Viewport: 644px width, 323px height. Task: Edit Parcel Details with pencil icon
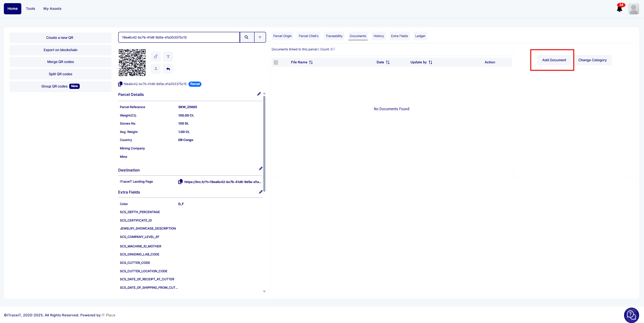coord(259,94)
